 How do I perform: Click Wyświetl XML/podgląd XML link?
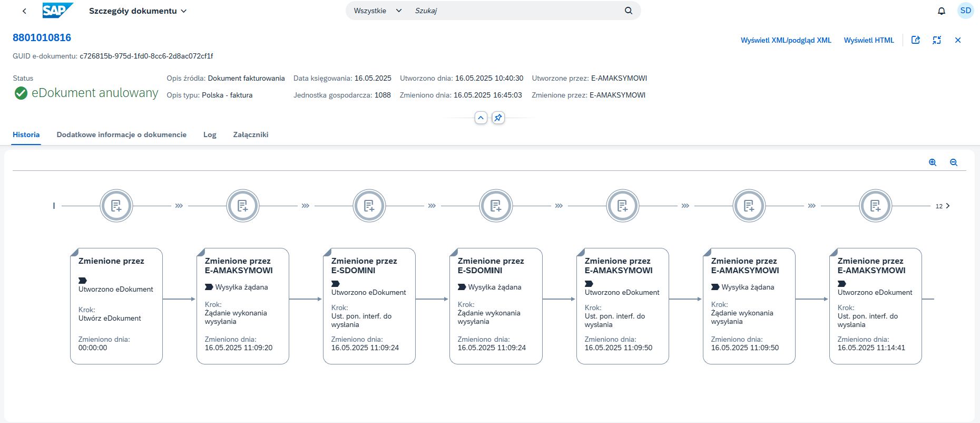pyautogui.click(x=786, y=40)
